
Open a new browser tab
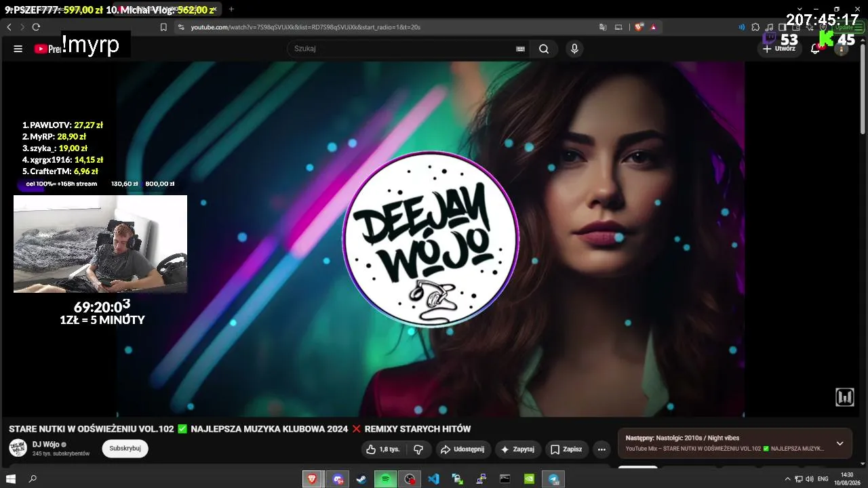(x=231, y=9)
